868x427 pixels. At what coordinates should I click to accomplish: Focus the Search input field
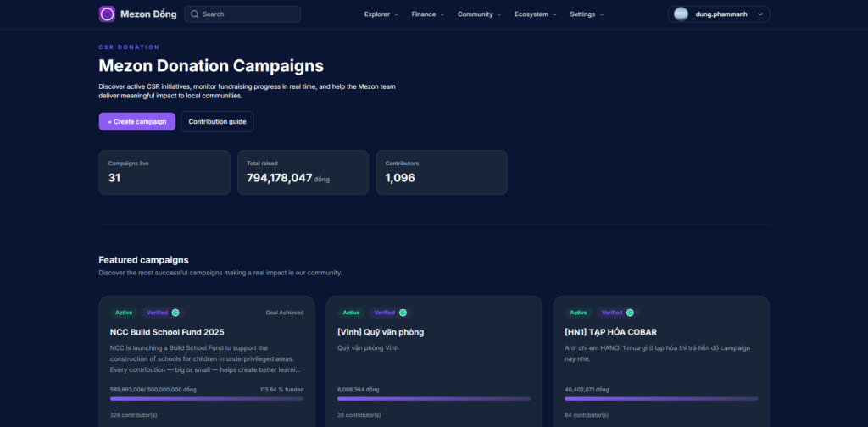tap(249, 14)
